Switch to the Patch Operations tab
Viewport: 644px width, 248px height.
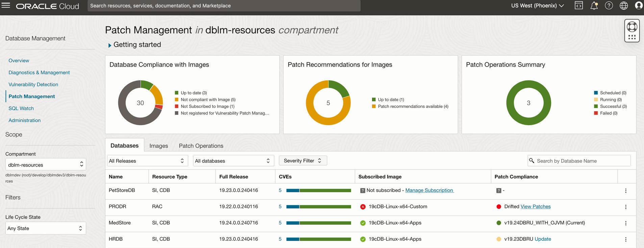(201, 146)
